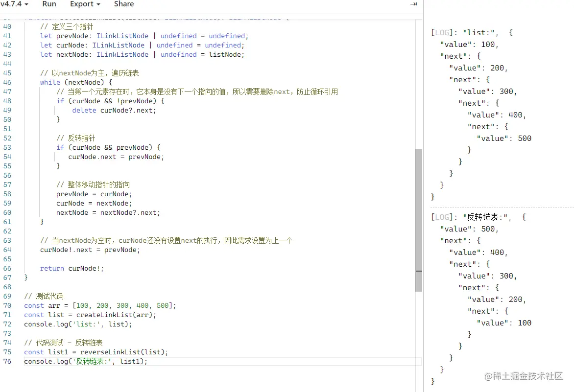The width and height of the screenshot is (574, 392).
Task: Click '[LOG]: "反转链表:"' log entry header
Action: pyautogui.click(x=478, y=217)
